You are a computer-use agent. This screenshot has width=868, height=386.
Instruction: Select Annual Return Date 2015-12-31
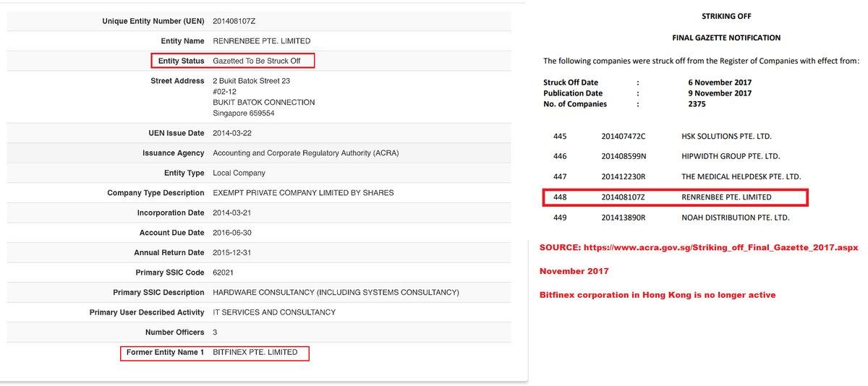pos(232,253)
